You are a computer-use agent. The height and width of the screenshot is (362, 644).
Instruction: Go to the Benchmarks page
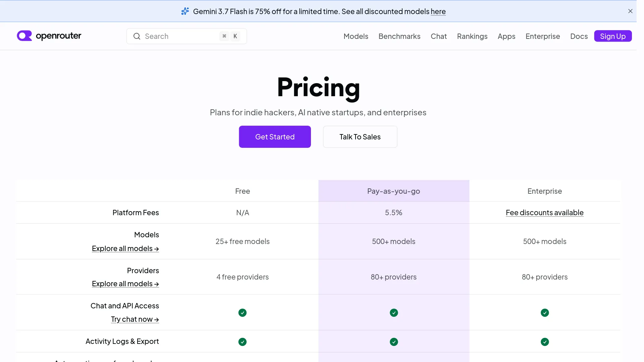399,36
